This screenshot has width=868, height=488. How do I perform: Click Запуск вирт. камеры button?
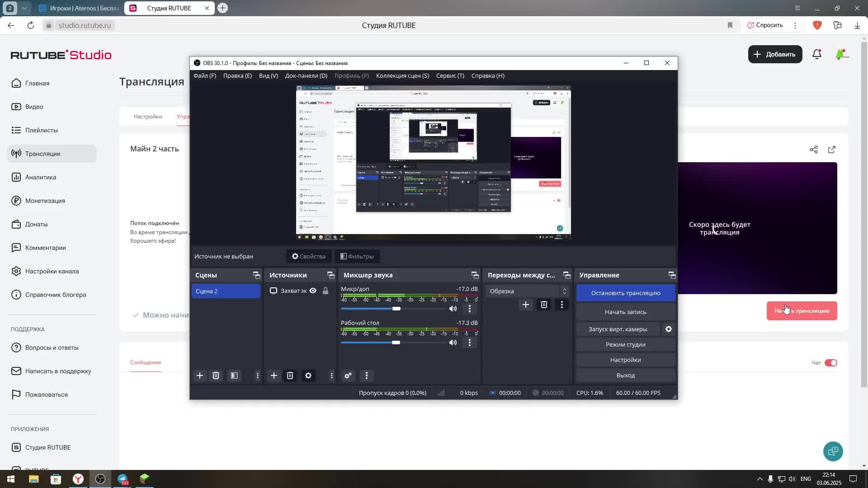[x=618, y=329]
